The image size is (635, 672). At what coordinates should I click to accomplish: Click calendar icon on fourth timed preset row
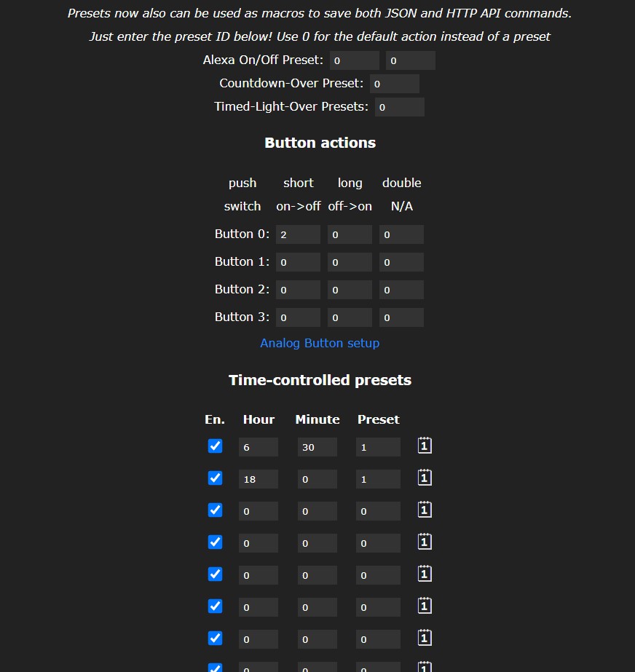(425, 542)
